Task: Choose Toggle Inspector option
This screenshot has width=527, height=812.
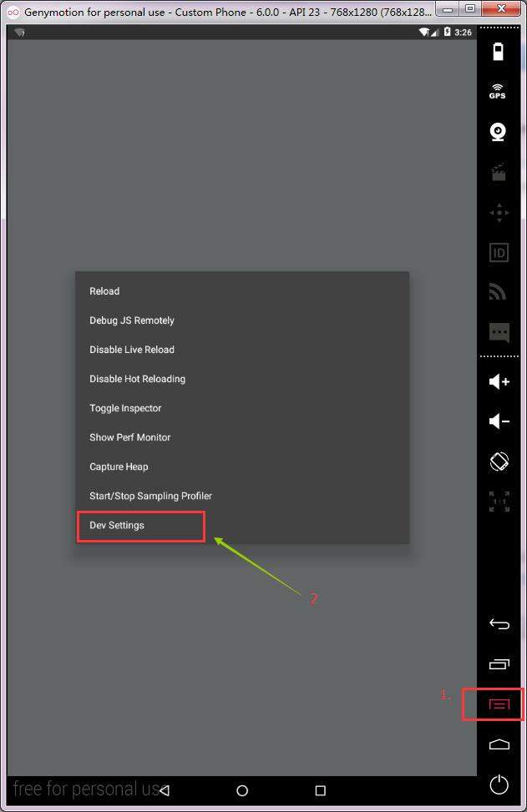Action: [x=242, y=408]
